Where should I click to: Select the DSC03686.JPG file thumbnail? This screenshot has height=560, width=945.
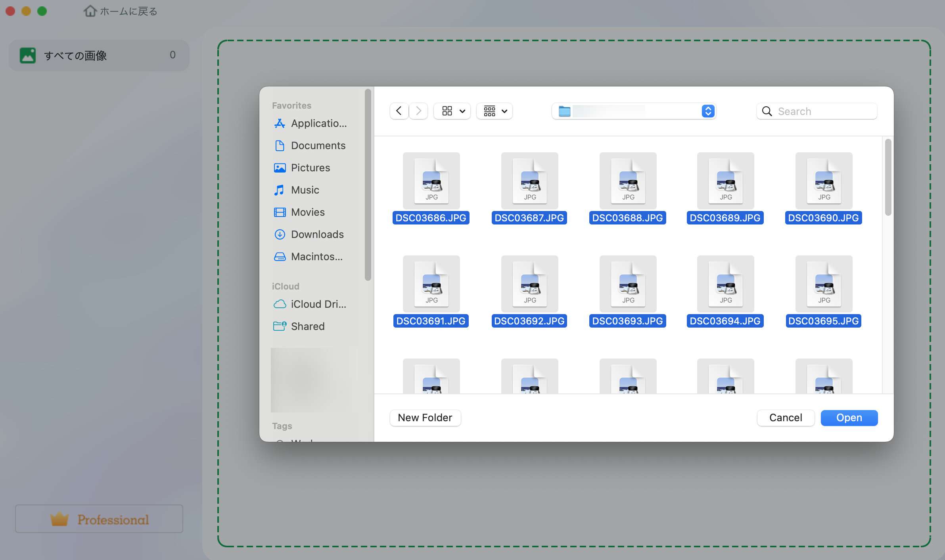(431, 181)
